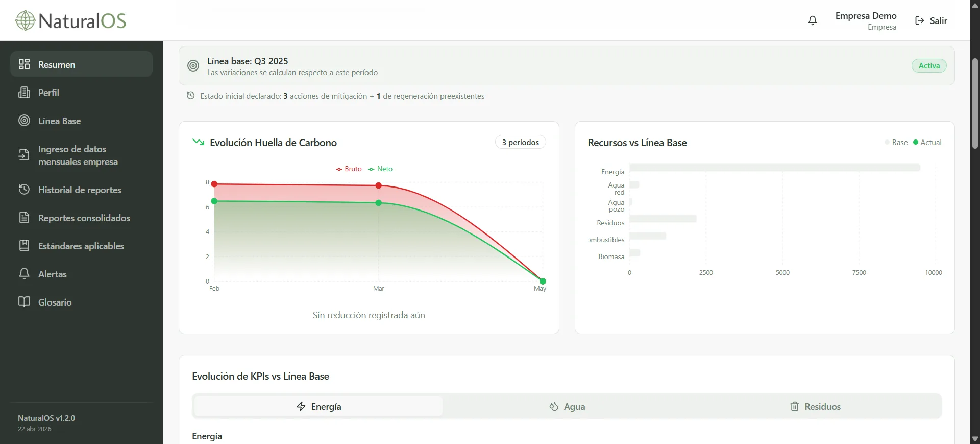Click the Residuos base bar

(663, 219)
